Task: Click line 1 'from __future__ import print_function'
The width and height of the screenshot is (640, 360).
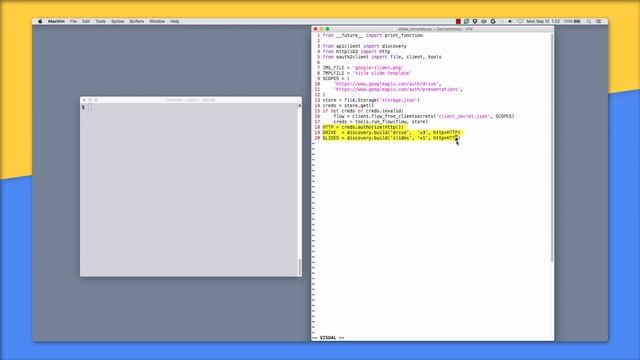Action: 373,36
